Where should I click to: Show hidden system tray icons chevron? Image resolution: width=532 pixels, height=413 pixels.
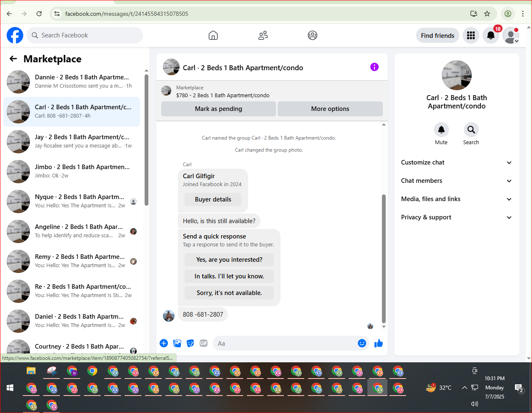(465, 388)
